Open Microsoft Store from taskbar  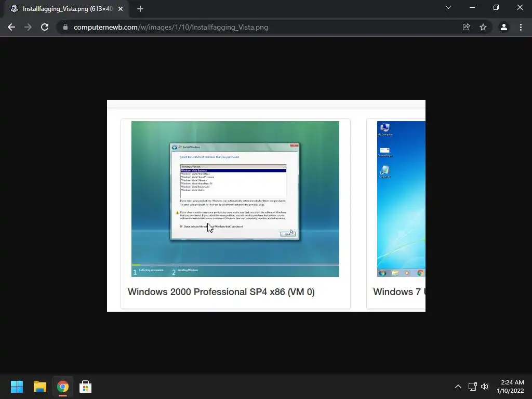pyautogui.click(x=85, y=387)
